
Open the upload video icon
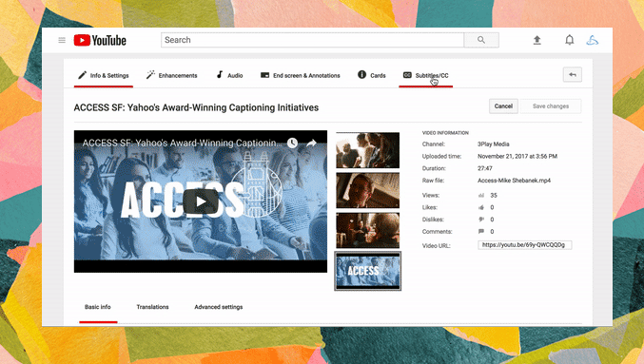coord(537,40)
